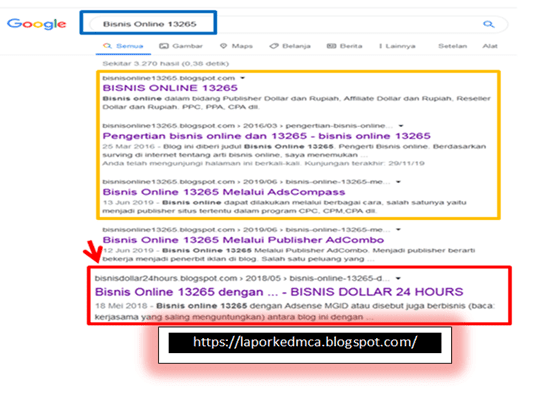Image resolution: width=547 pixels, height=396 pixels.
Task: Open Bisnis Online 13265 Melalui AdsCompass result
Action: pyautogui.click(x=224, y=192)
